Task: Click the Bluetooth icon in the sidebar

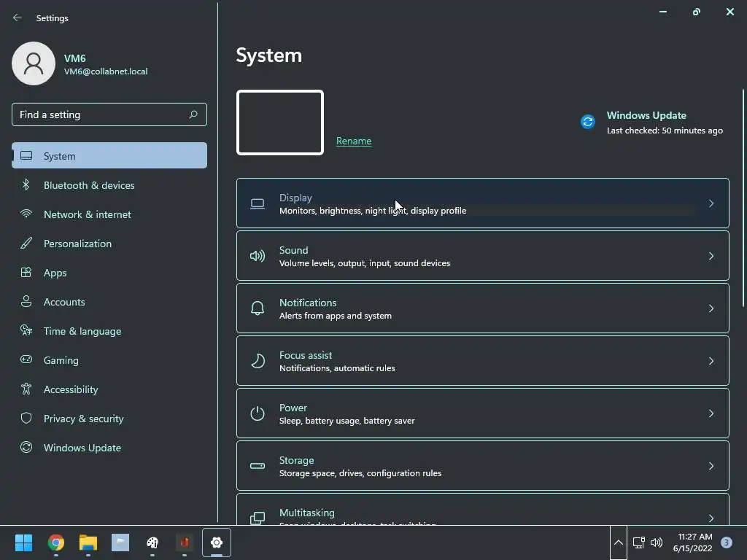Action: click(x=26, y=184)
